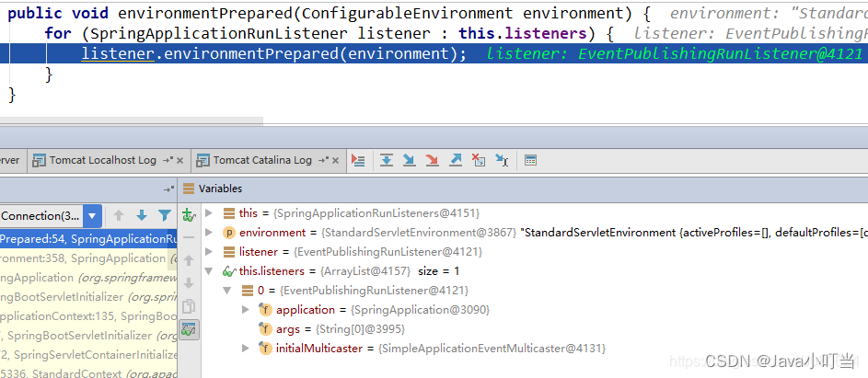Image resolution: width=868 pixels, height=378 pixels.
Task: Select the 'listener = {EventPublishingRunListener@4121}' variable row
Action: 535,252
